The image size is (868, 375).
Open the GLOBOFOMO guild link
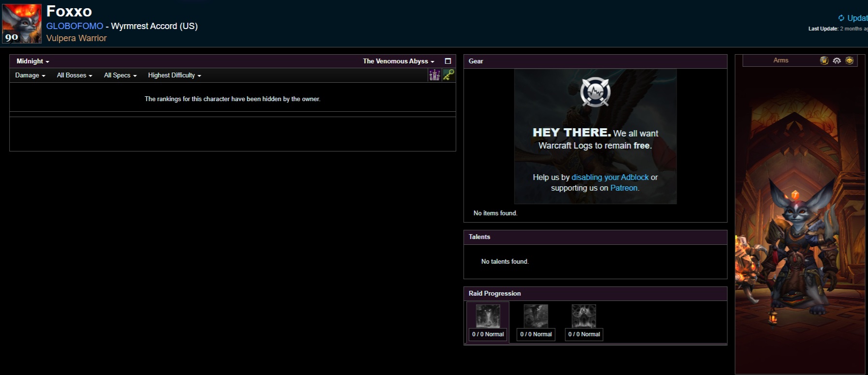75,26
